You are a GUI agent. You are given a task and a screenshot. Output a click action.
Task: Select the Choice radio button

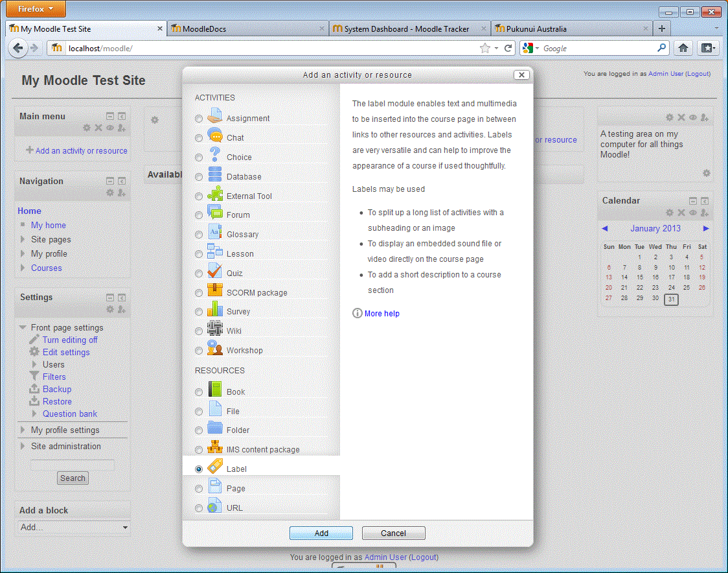pyautogui.click(x=199, y=158)
